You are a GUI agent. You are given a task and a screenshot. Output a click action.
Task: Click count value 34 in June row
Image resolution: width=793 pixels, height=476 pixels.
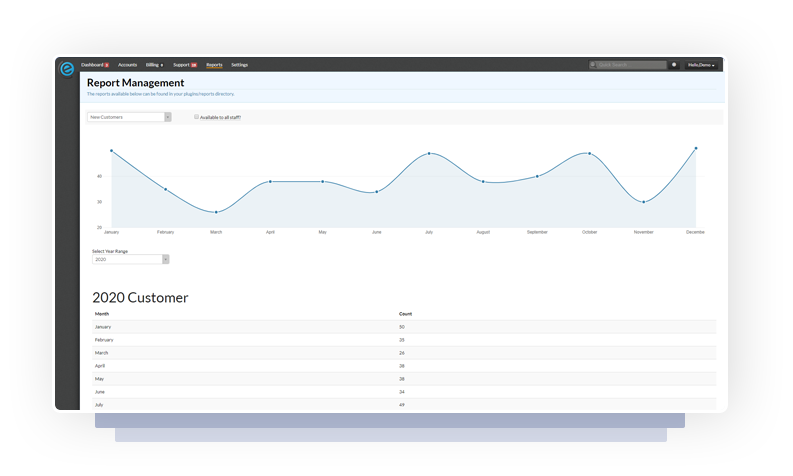click(x=402, y=392)
